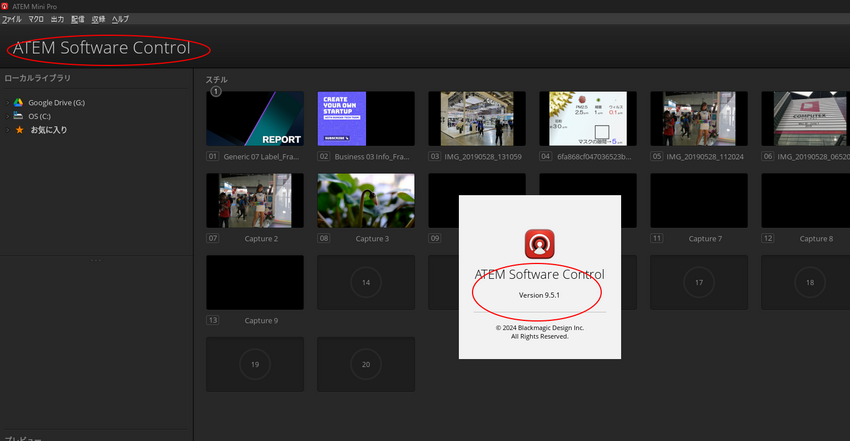Click the スチル section heading

pos(216,80)
